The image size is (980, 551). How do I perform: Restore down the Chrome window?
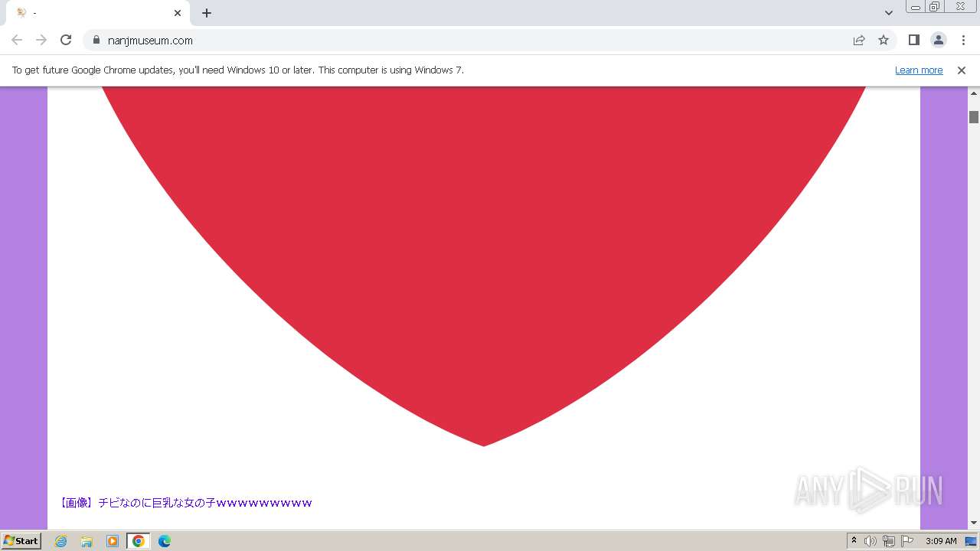pos(935,7)
